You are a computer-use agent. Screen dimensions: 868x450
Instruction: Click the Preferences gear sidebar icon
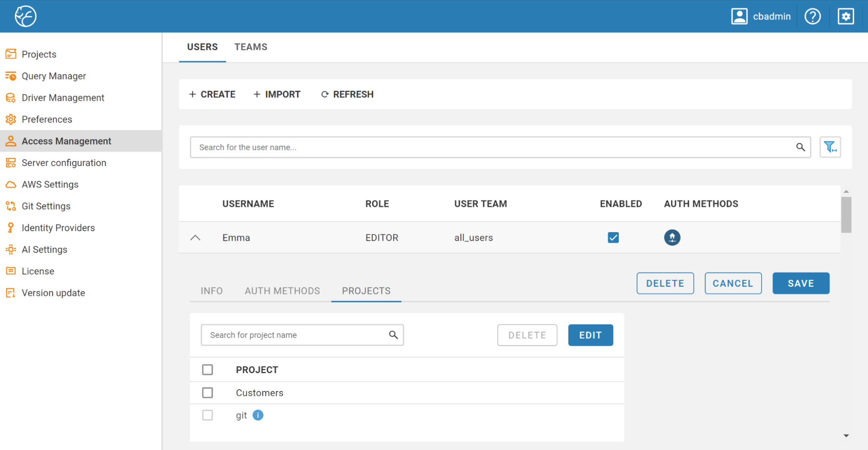coord(11,119)
